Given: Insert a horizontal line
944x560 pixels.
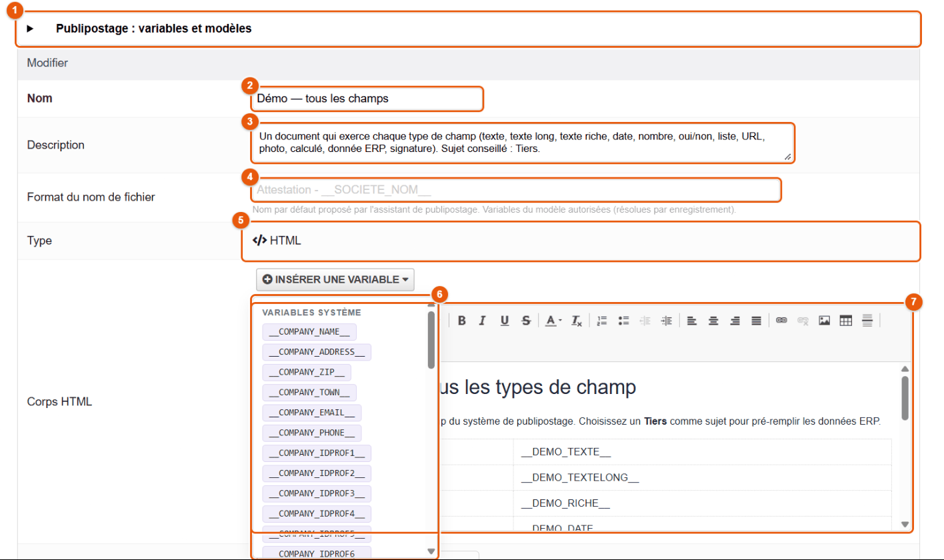Looking at the screenshot, I should 867,321.
